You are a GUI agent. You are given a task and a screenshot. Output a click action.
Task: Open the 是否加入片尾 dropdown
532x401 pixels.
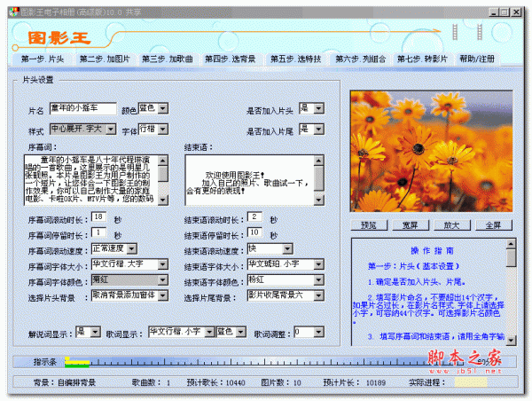click(318, 129)
